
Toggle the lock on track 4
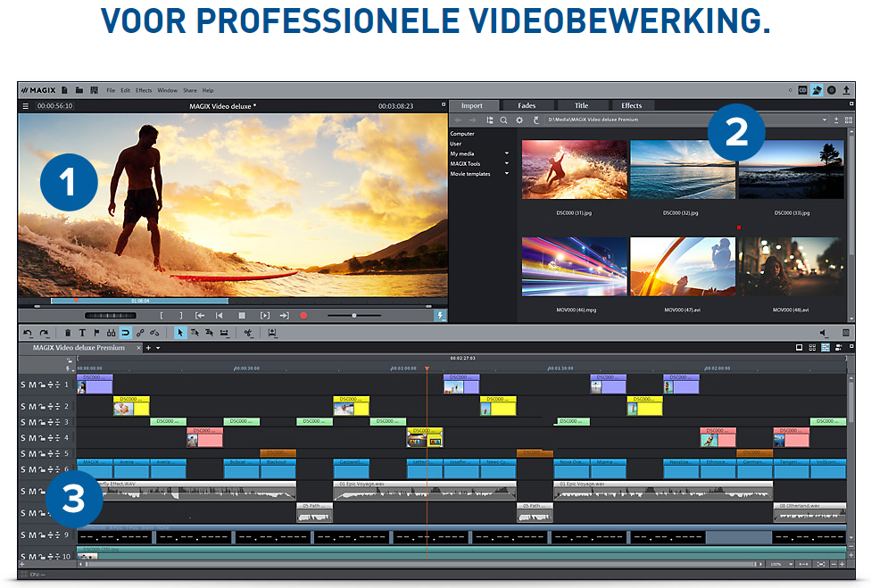point(42,438)
